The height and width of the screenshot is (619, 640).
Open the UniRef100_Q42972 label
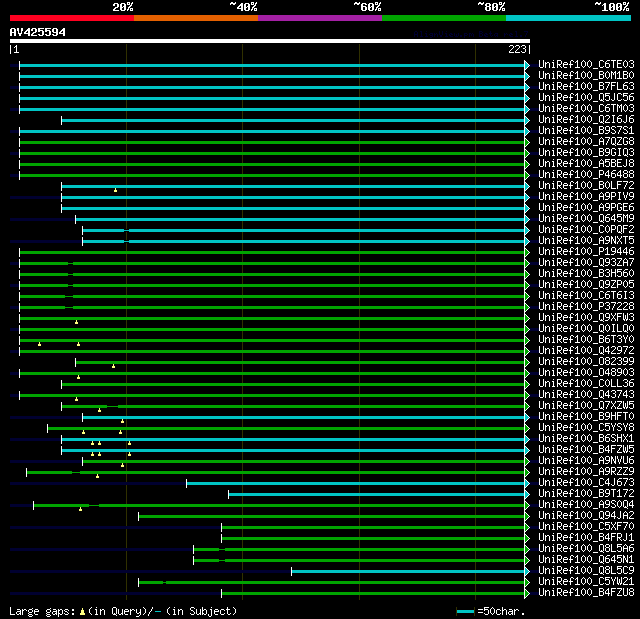pyautogui.click(x=586, y=351)
